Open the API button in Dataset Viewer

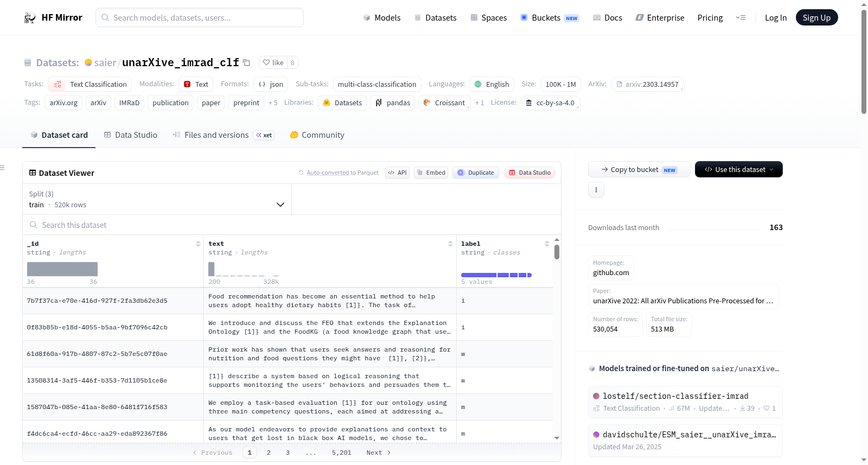(x=397, y=173)
